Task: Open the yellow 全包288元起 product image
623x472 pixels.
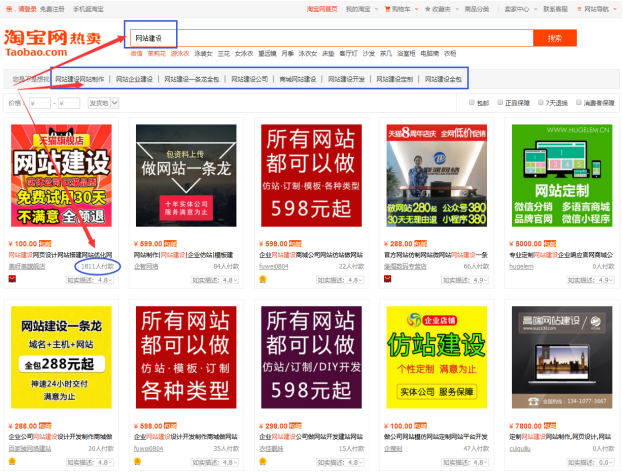Action: 61,357
